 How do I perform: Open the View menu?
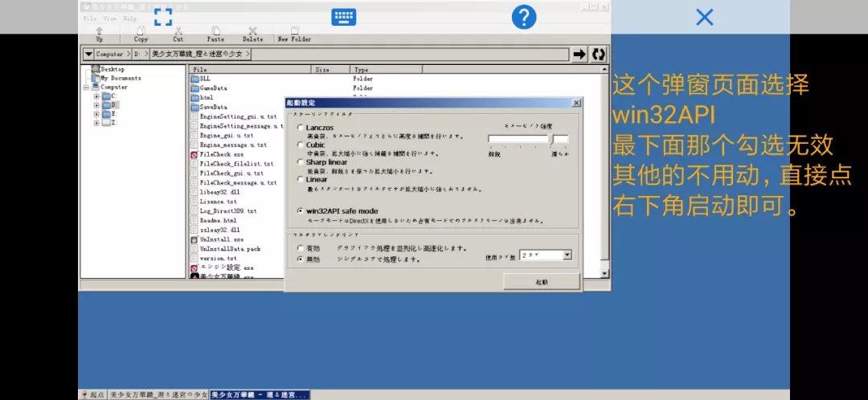[109, 18]
